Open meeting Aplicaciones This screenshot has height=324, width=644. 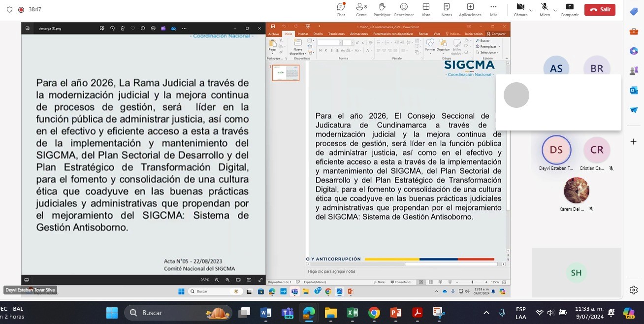(x=470, y=10)
